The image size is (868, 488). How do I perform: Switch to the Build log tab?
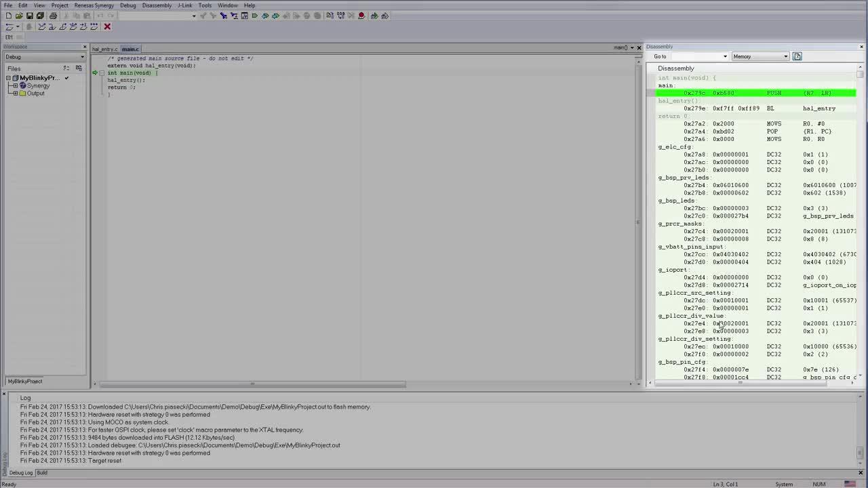[x=42, y=472]
